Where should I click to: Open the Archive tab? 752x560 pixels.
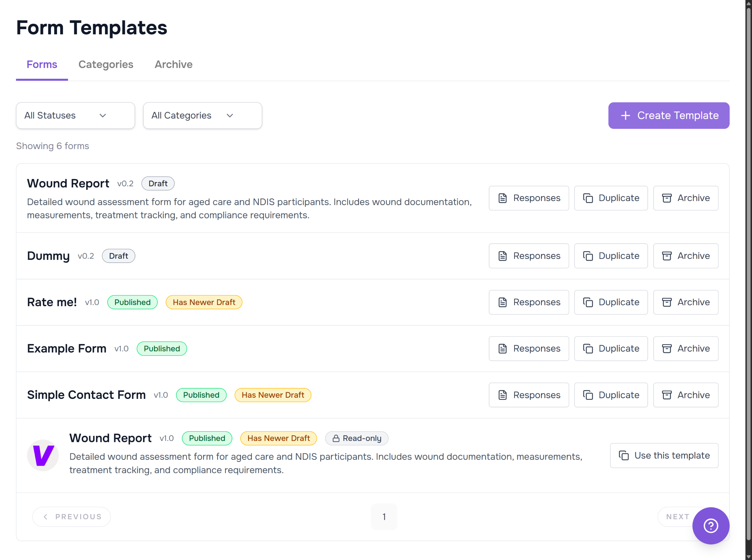[x=173, y=64]
